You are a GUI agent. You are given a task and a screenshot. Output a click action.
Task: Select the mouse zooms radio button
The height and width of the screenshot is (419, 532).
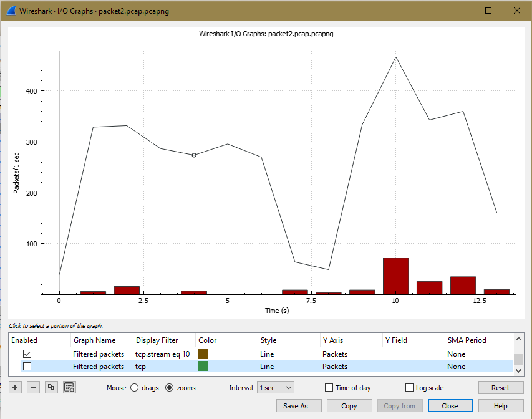[x=169, y=388]
